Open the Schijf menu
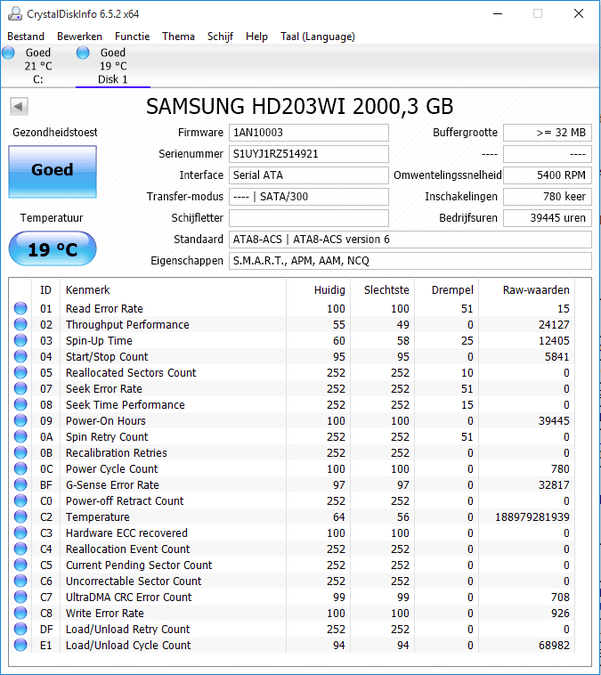This screenshot has width=601, height=675. tap(220, 37)
